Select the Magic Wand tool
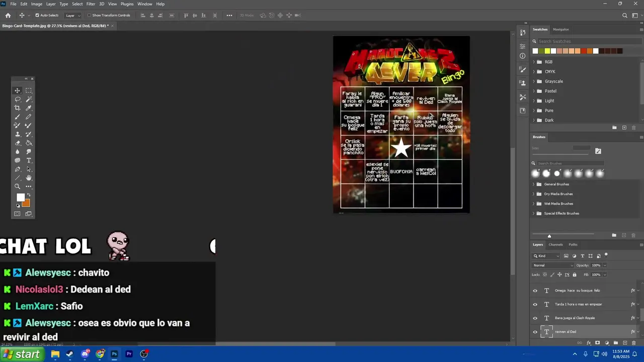Image resolution: width=644 pixels, height=362 pixels. coord(29,100)
